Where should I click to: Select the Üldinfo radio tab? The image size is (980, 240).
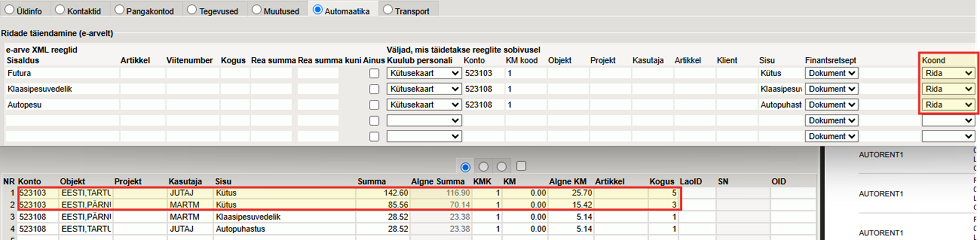(x=10, y=10)
